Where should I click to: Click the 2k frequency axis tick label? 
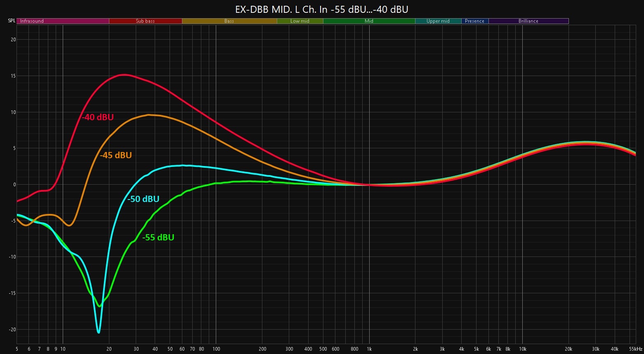click(415, 349)
